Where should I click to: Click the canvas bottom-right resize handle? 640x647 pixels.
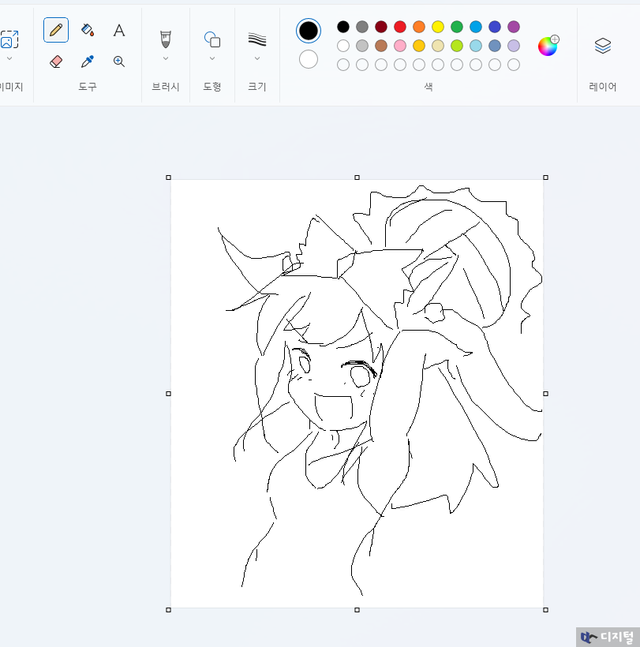[545, 609]
